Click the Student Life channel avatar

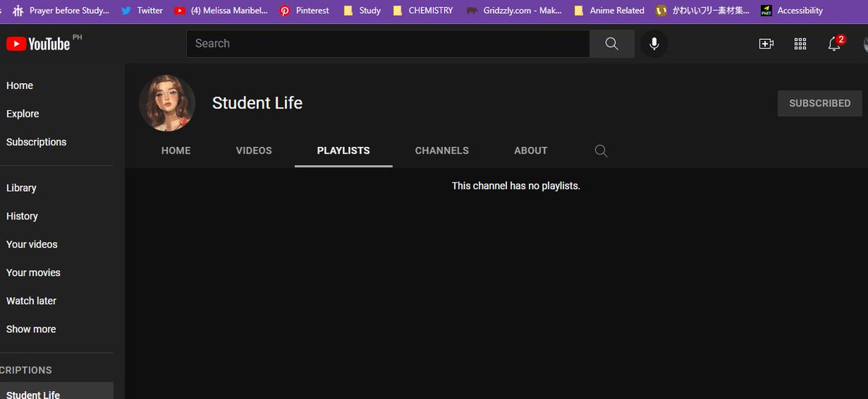pyautogui.click(x=167, y=103)
